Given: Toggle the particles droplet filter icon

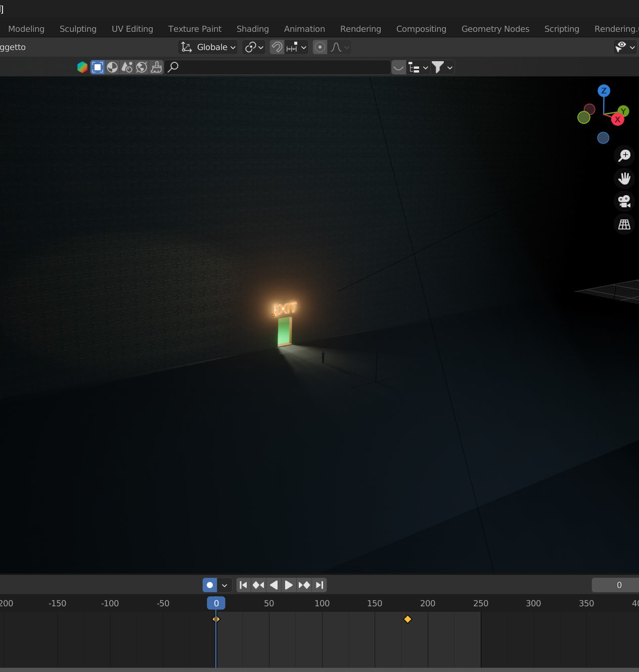Looking at the screenshot, I should click(127, 67).
